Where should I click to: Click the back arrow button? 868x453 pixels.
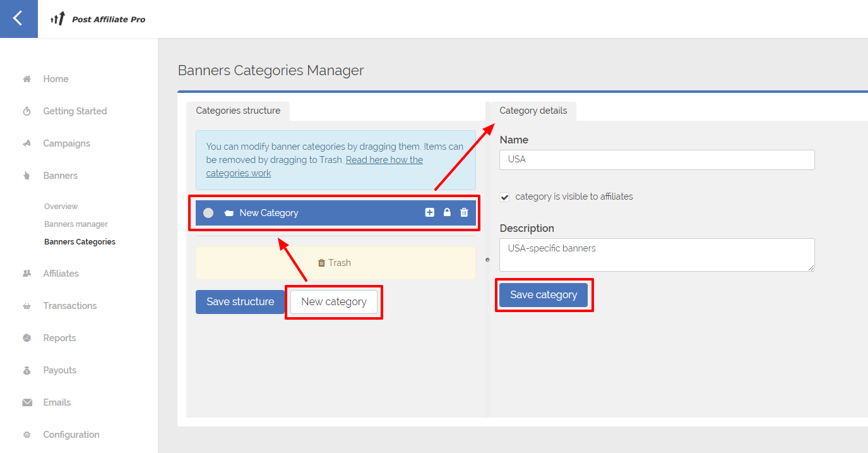[x=18, y=18]
